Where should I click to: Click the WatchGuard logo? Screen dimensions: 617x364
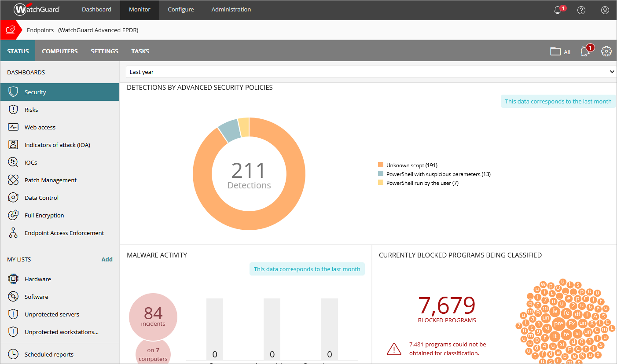(37, 10)
